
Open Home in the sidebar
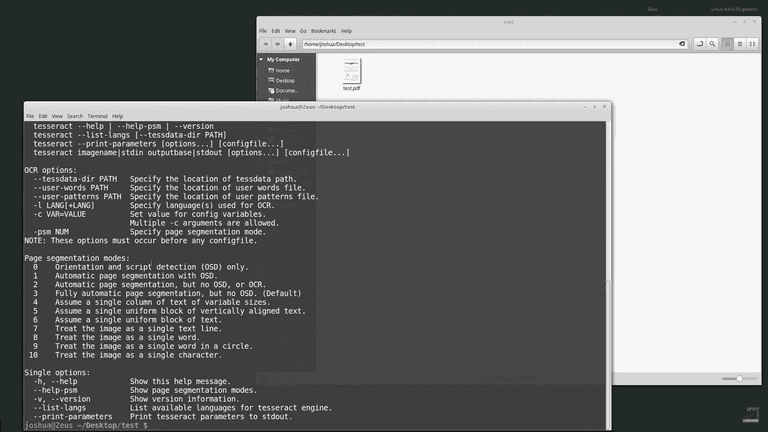click(x=282, y=70)
